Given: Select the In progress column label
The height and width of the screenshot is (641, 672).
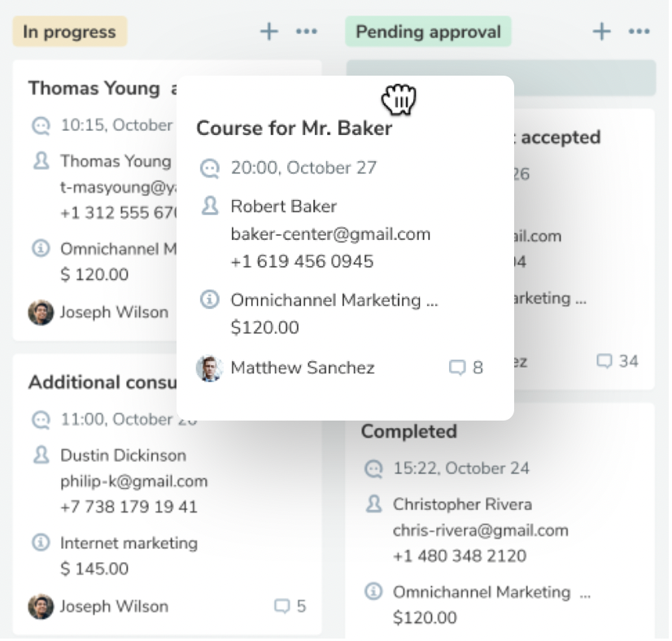Looking at the screenshot, I should pyautogui.click(x=69, y=33).
